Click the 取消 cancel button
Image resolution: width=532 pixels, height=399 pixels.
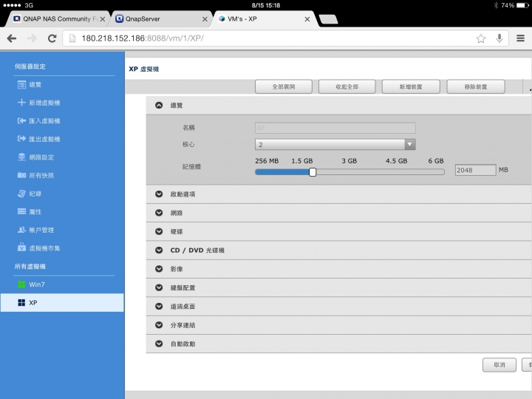coord(499,365)
